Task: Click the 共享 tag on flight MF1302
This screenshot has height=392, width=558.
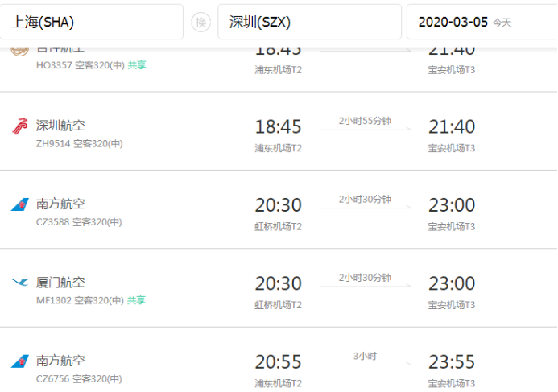Action: tap(137, 300)
